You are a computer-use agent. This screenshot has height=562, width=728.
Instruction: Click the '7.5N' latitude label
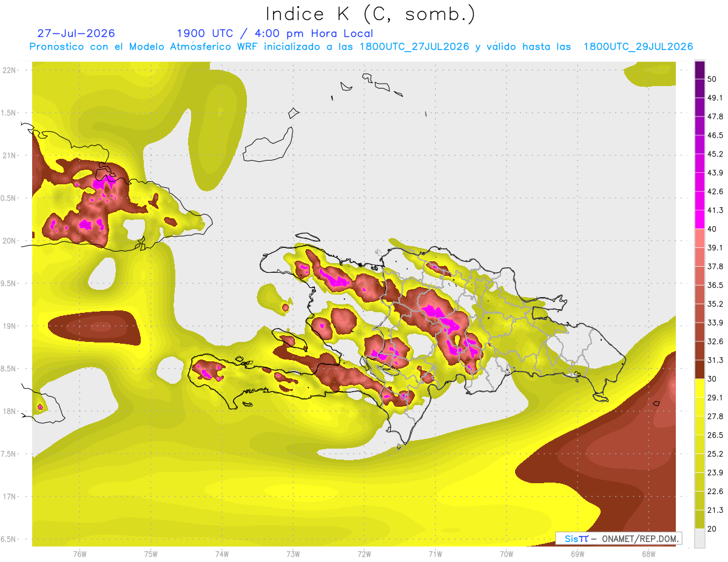[8, 454]
